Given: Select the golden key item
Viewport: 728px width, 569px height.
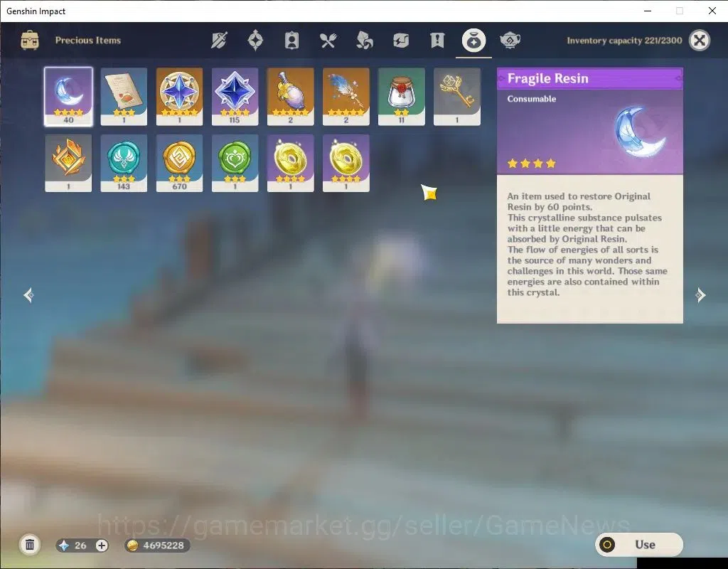Looking at the screenshot, I should pyautogui.click(x=457, y=97).
